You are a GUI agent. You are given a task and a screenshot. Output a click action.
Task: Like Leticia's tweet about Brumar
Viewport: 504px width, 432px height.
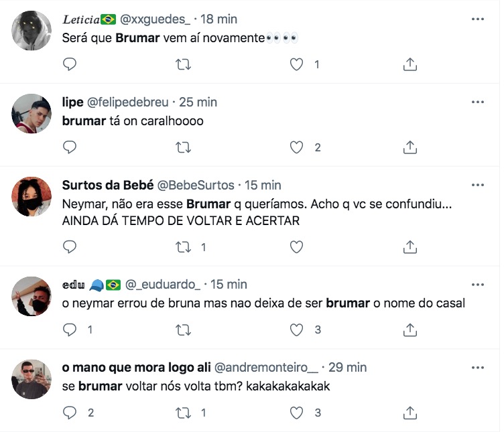[297, 64]
